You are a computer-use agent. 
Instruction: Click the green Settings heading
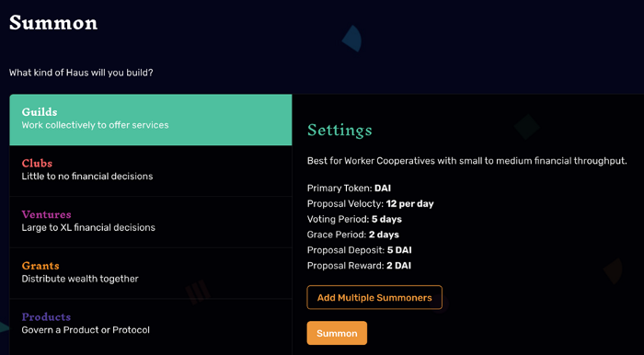click(x=339, y=130)
